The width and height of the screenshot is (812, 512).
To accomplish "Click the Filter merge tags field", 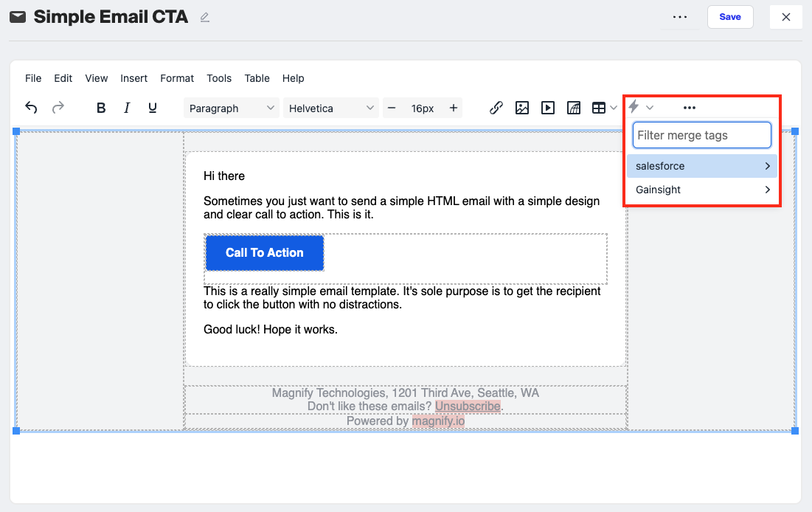I will click(702, 135).
